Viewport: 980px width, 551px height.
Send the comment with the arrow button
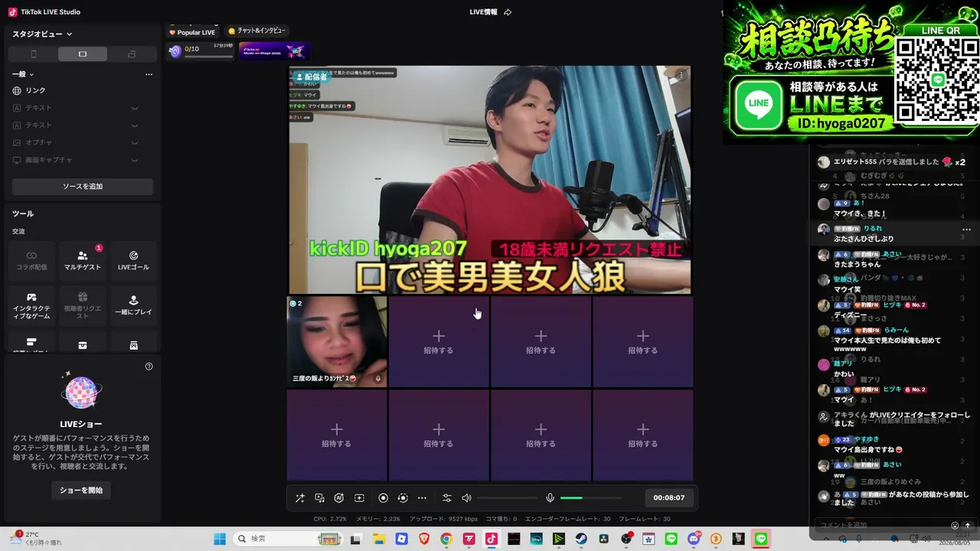(968, 526)
